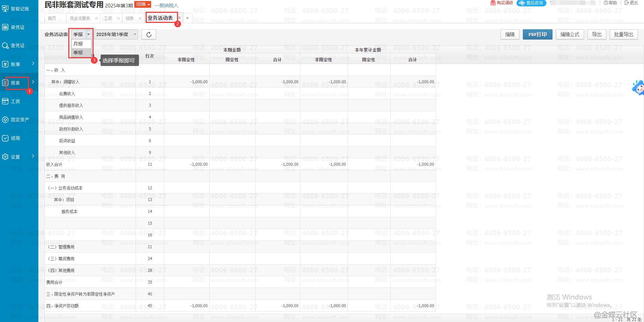Click the mascot assistant icon
The image size is (644, 322).
pyautogui.click(x=638, y=88)
